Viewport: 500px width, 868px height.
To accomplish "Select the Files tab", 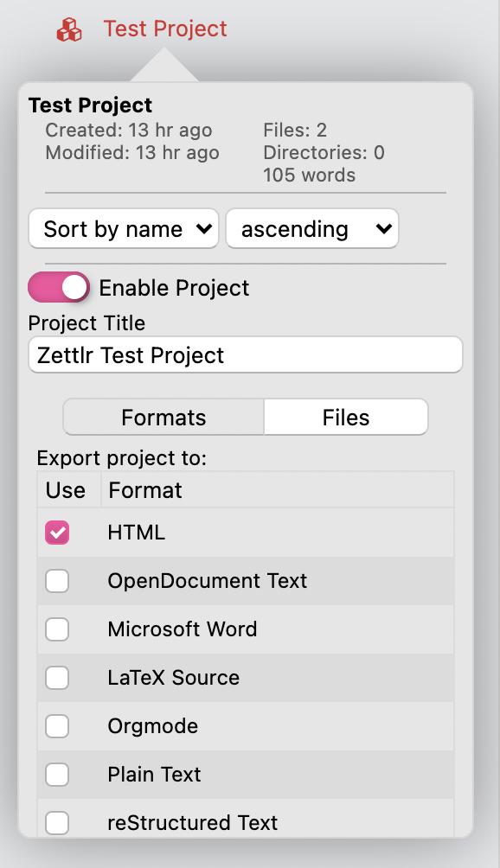I will pyautogui.click(x=345, y=417).
